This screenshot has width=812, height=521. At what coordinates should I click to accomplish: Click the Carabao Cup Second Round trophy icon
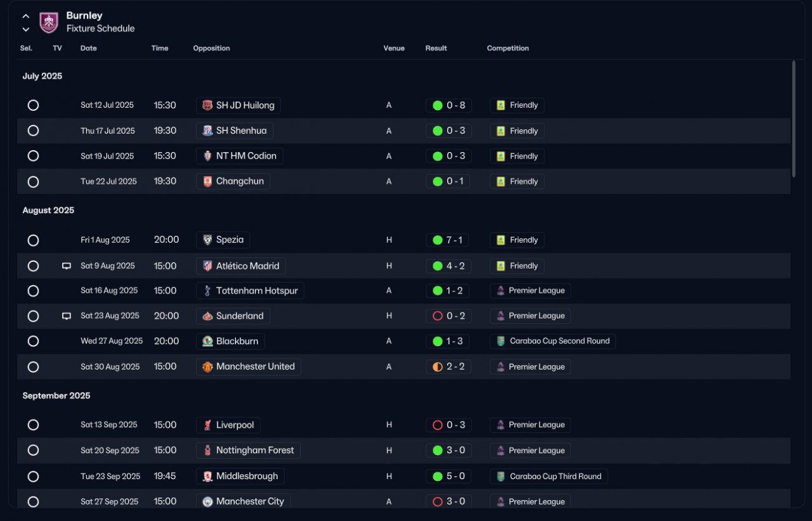[x=501, y=341]
